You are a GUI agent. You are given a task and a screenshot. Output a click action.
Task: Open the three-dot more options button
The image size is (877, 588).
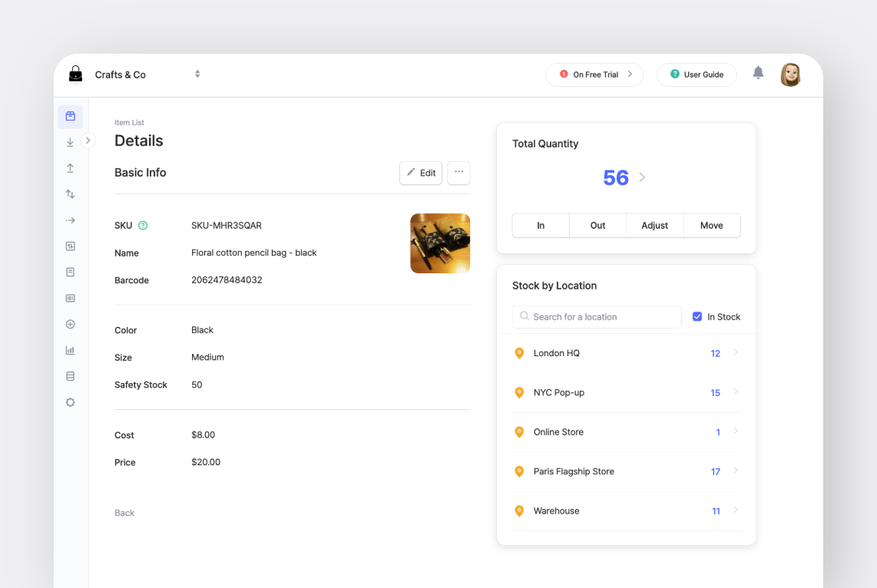(458, 172)
